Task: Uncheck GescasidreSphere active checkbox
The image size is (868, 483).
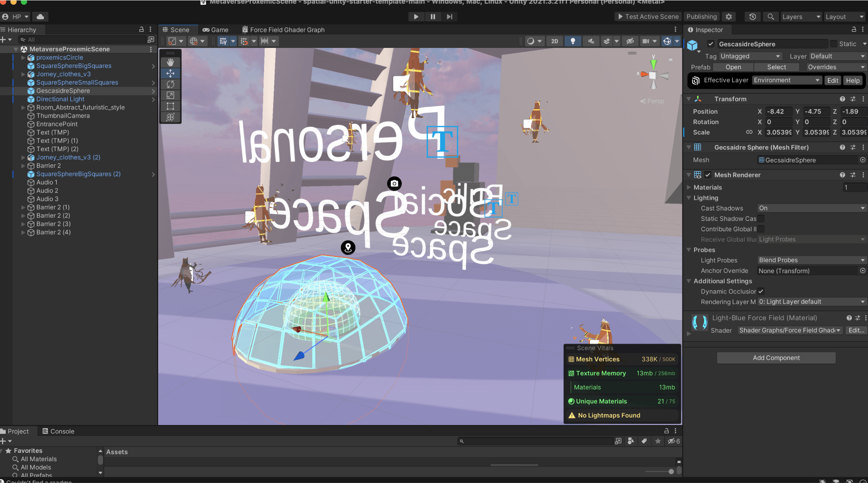Action: 711,44
